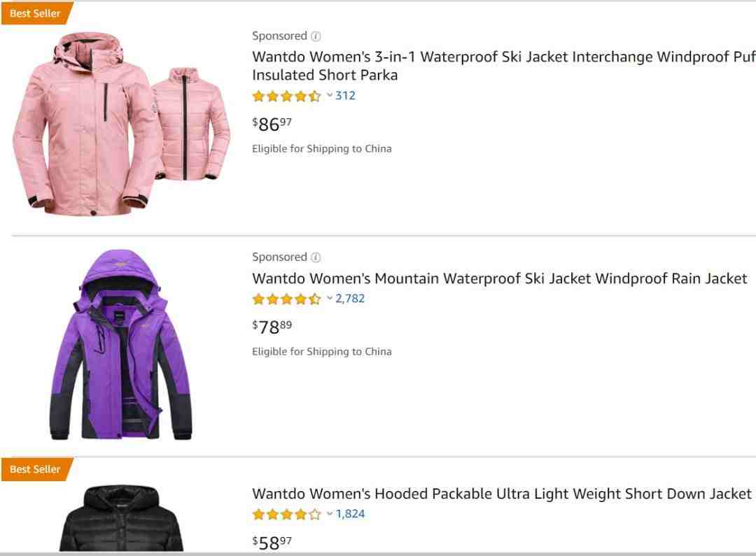The width and height of the screenshot is (756, 556).
Task: Click the top Best Seller badge
Action: coord(36,13)
